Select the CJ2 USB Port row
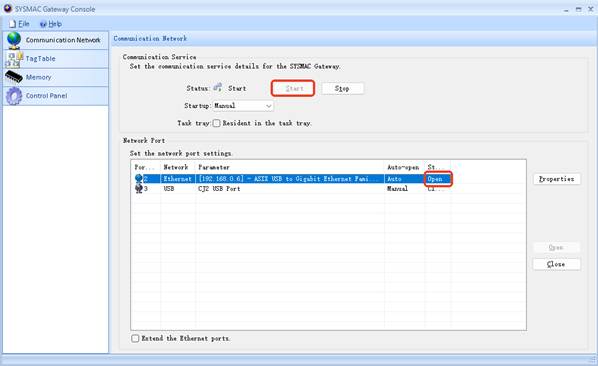 click(x=328, y=188)
